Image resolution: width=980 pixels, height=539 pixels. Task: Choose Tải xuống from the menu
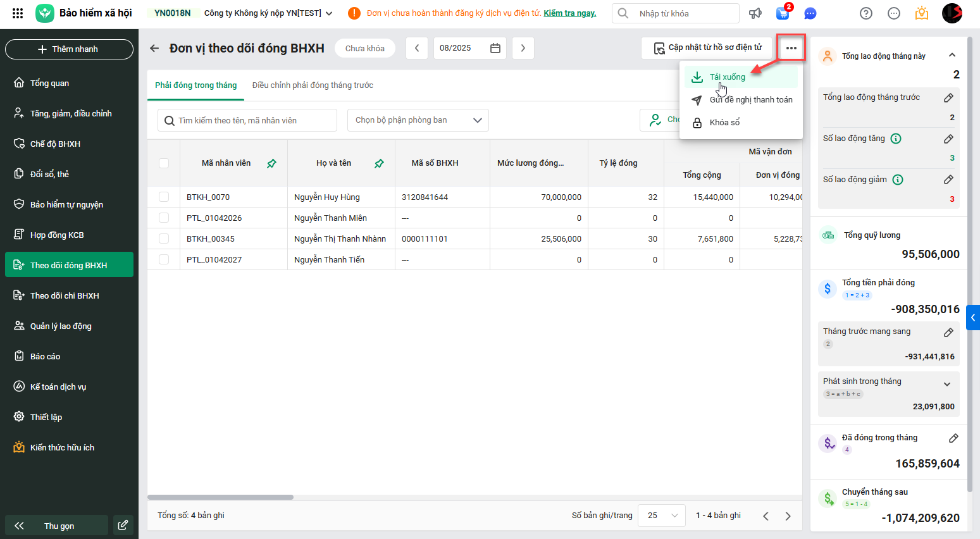tap(727, 77)
